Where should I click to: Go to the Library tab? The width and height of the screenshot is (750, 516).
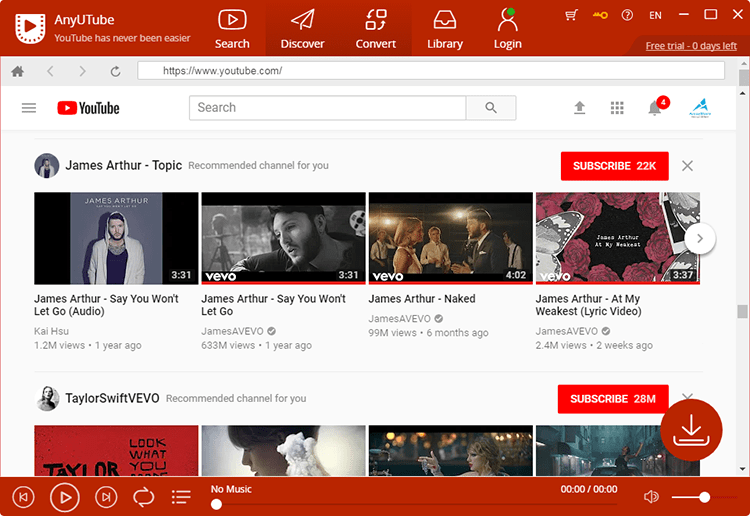point(445,29)
